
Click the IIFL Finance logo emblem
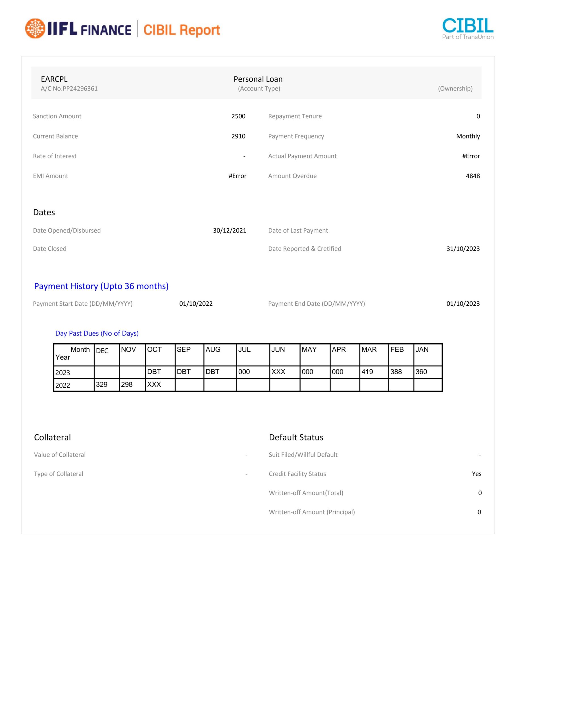[35, 28]
